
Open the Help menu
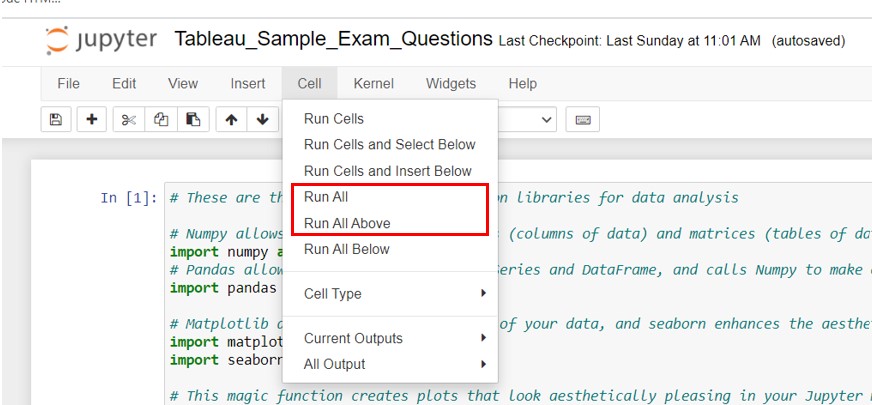523,84
